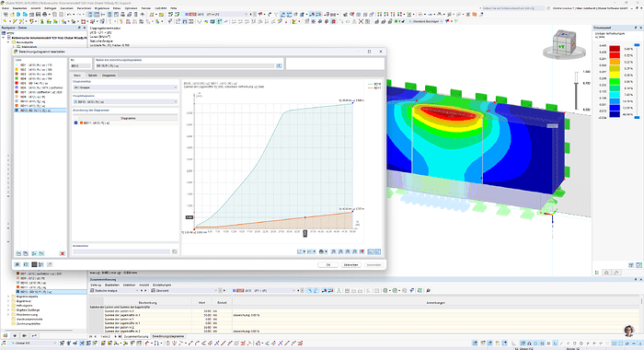Open the Hilfe menu
644x350 pixels.
(x=173, y=7)
